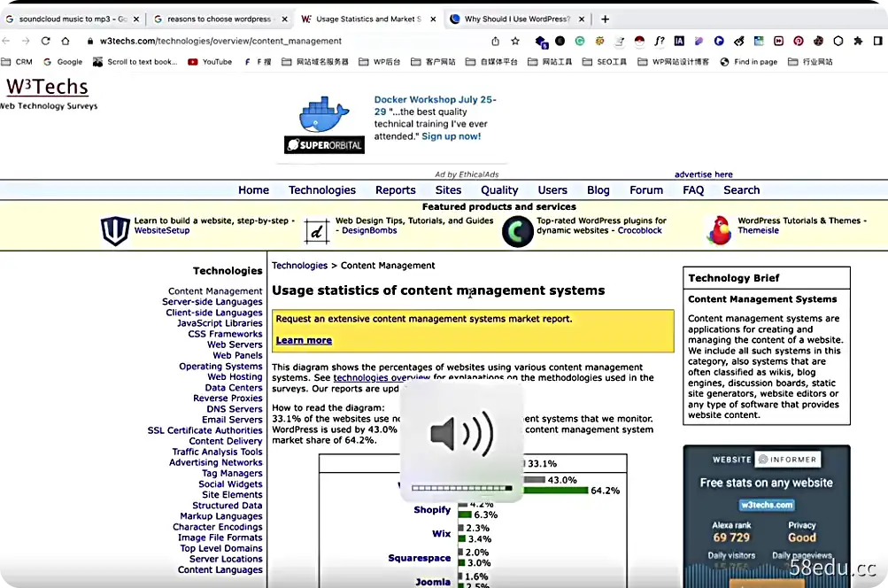Go to Sites in the navigation bar
888x588 pixels.
(x=448, y=190)
